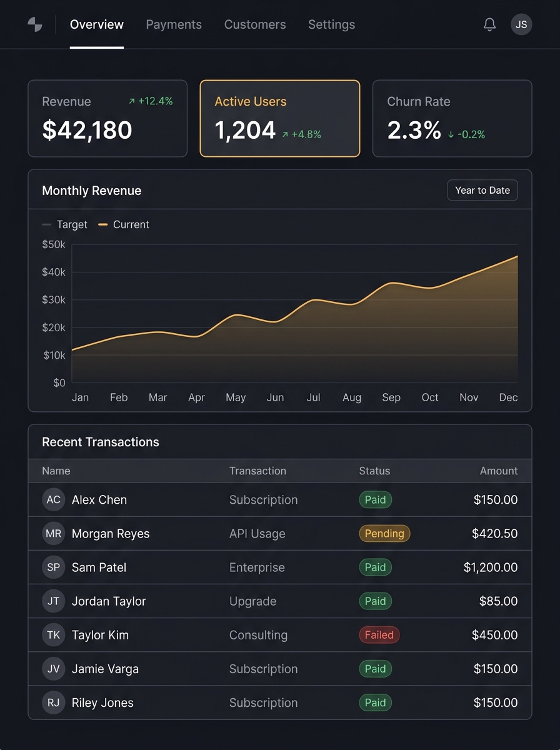This screenshot has width=560, height=750.
Task: Click the name Jordan Taylor
Action: point(109,601)
